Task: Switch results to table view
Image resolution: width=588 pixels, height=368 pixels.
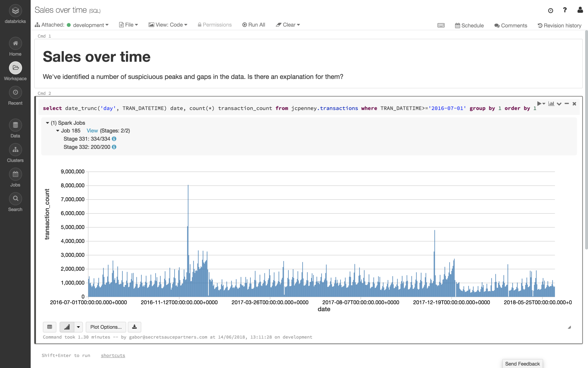Action: [x=50, y=327]
